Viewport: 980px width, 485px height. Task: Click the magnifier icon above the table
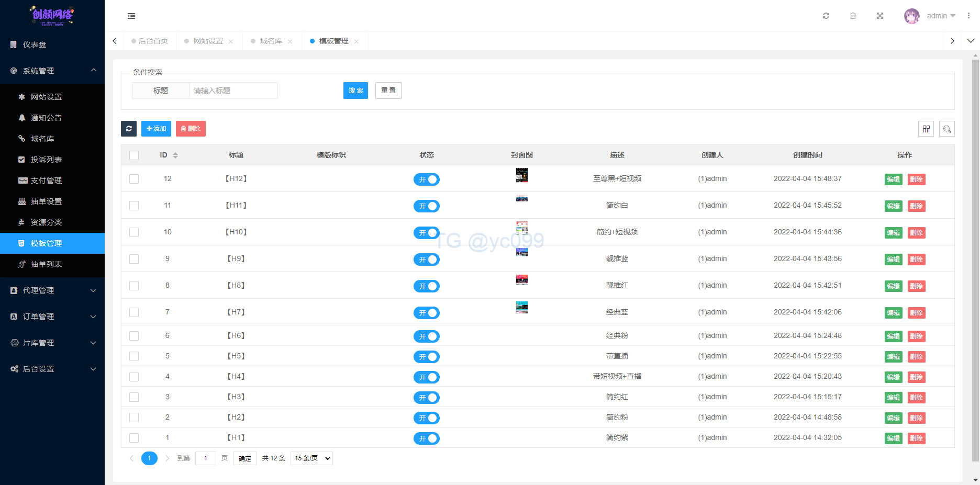tap(947, 129)
